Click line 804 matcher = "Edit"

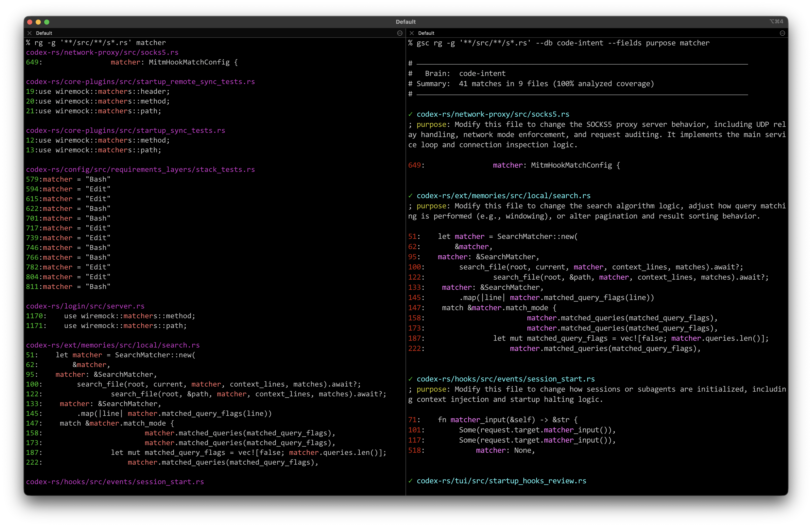68,277
